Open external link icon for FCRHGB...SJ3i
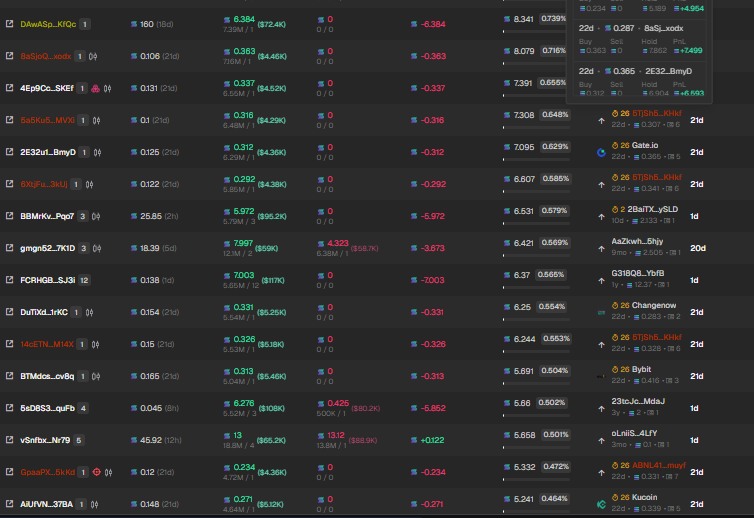Viewport: 754px width, 518px height. (9, 280)
